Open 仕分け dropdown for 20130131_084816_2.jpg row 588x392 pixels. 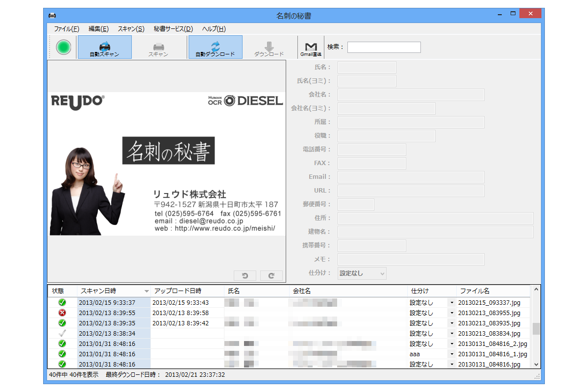point(452,343)
